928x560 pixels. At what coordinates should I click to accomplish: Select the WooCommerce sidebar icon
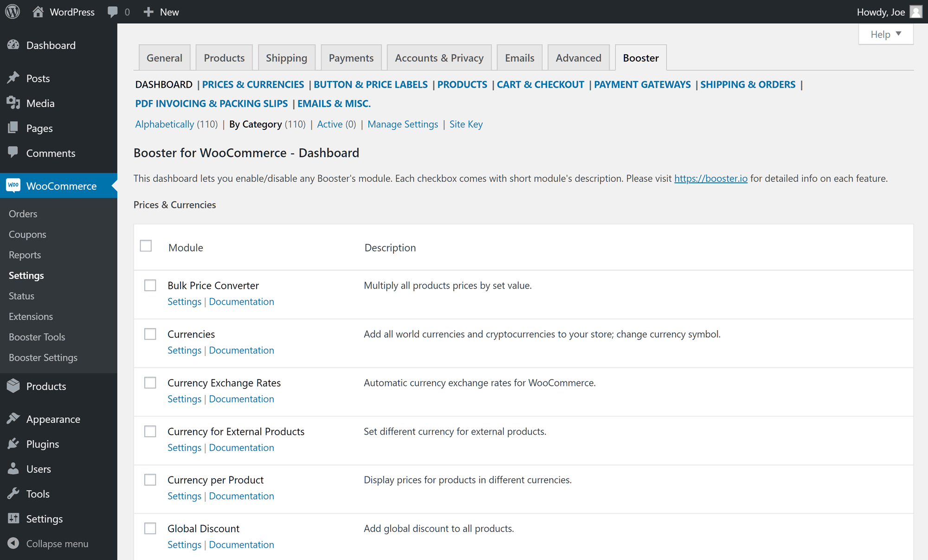tap(13, 186)
